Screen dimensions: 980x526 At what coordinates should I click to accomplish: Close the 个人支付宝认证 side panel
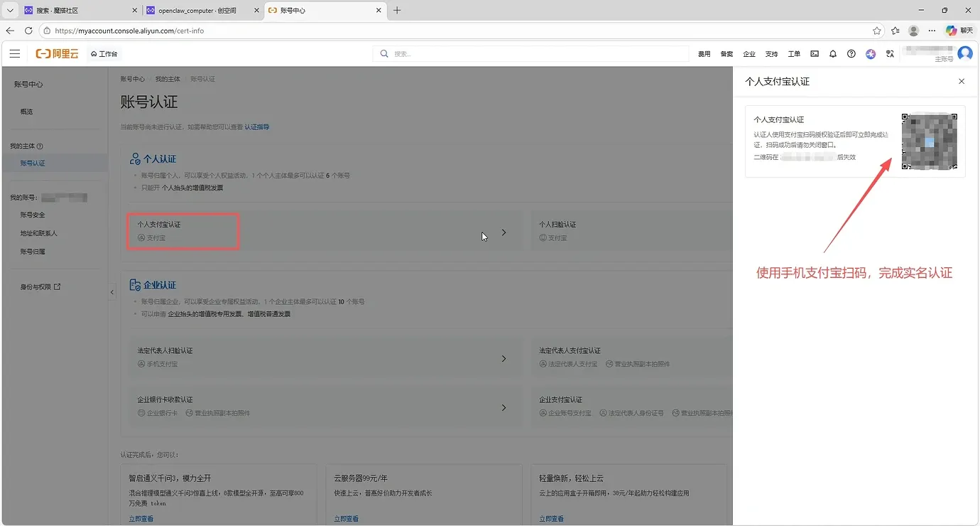(x=962, y=81)
